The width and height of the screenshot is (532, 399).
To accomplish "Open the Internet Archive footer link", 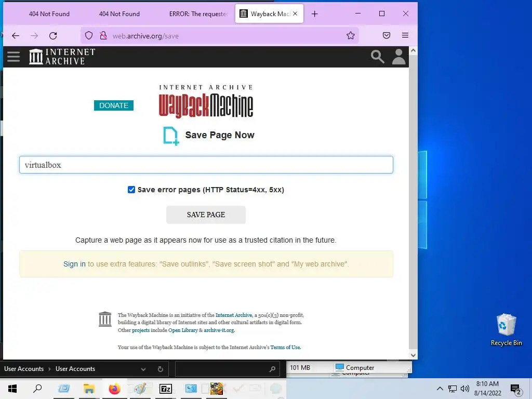I will 234,315.
